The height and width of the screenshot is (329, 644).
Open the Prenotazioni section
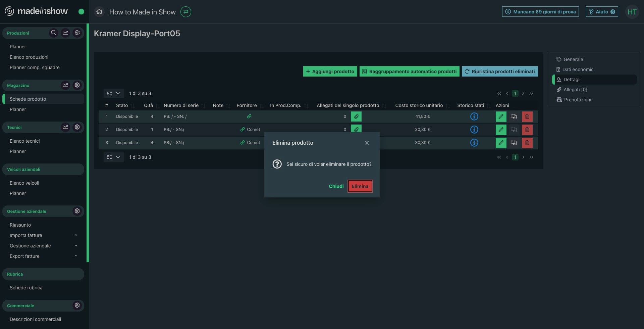click(x=594, y=100)
